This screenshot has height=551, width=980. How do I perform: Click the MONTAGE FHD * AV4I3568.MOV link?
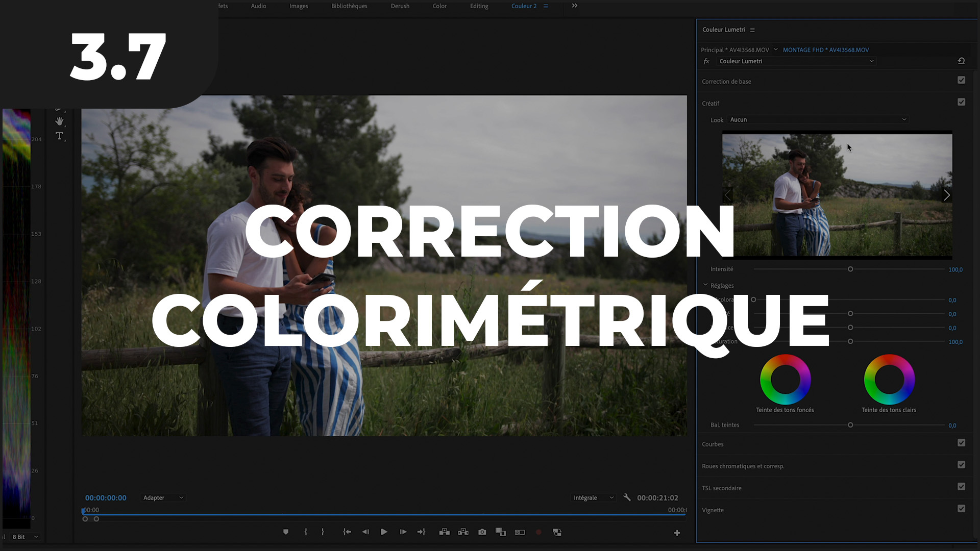[826, 50]
